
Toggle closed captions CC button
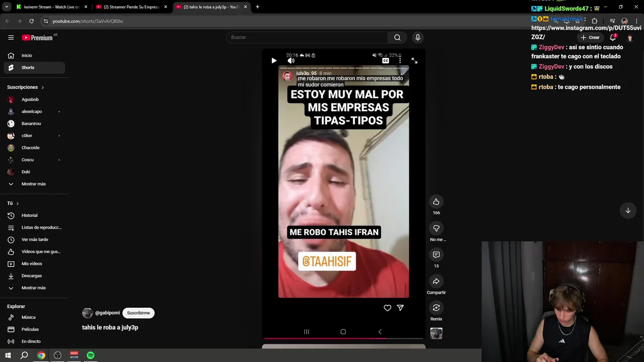(x=385, y=60)
